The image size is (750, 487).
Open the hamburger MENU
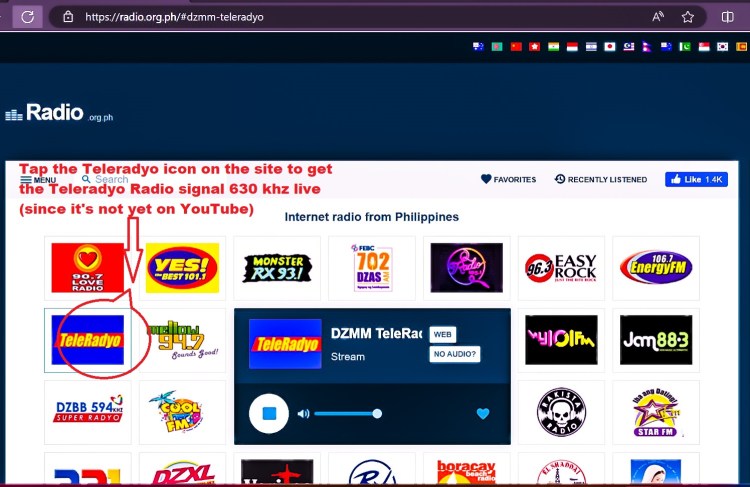(x=38, y=180)
